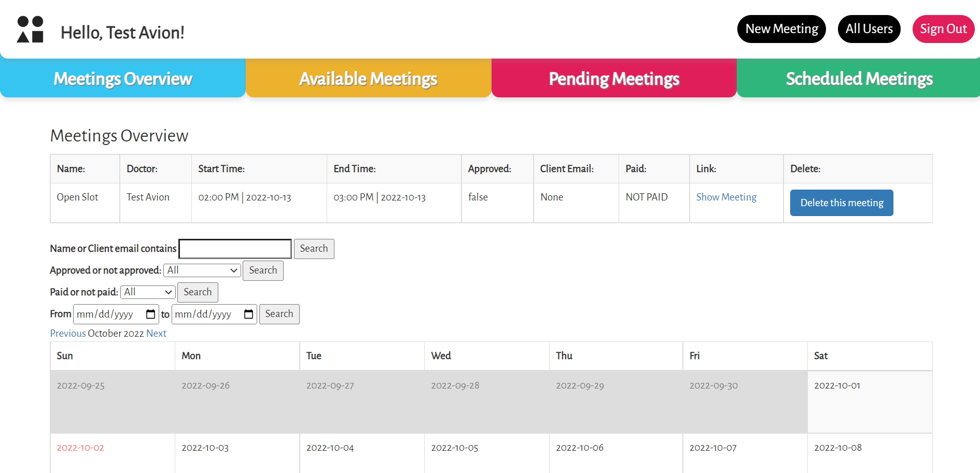Screen dimensions: 980x473
Task: Open the All Users page
Action: tap(869, 29)
